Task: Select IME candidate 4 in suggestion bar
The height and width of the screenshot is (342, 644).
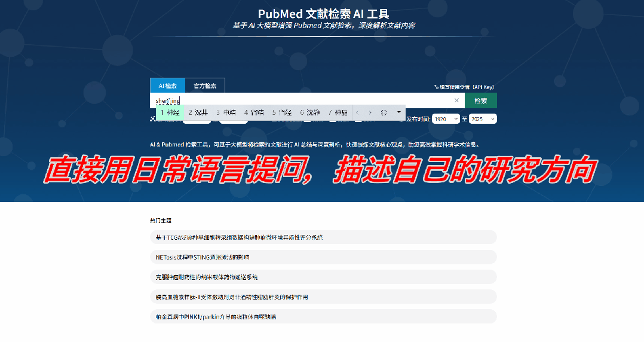Action: coord(254,112)
